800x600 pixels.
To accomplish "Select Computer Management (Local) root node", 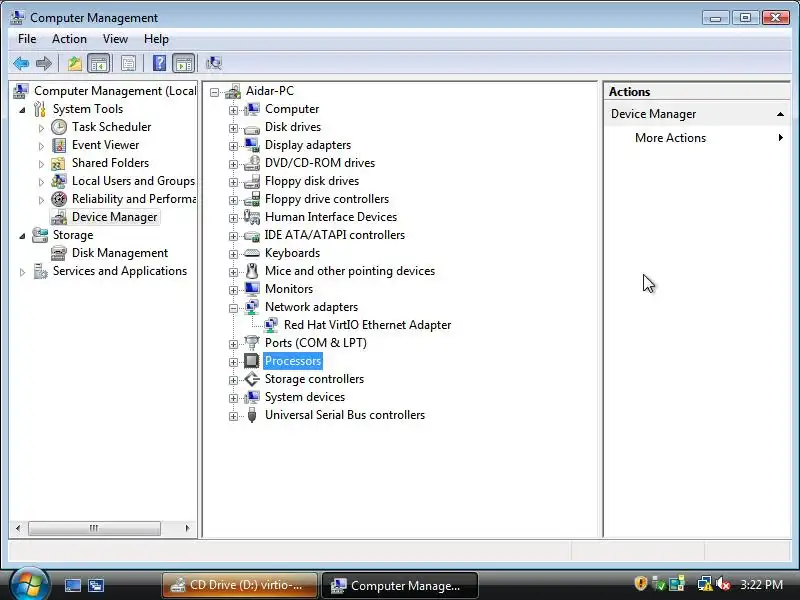I will [x=115, y=91].
